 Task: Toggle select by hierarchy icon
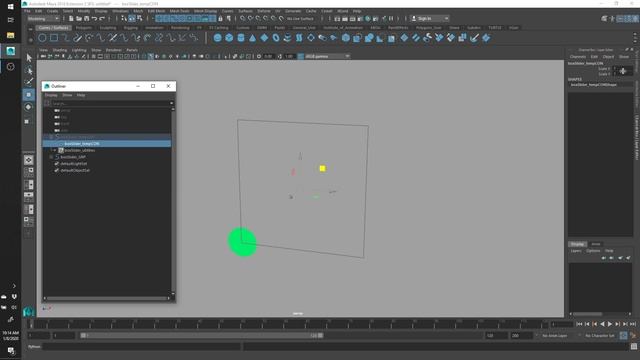[x=124, y=18]
